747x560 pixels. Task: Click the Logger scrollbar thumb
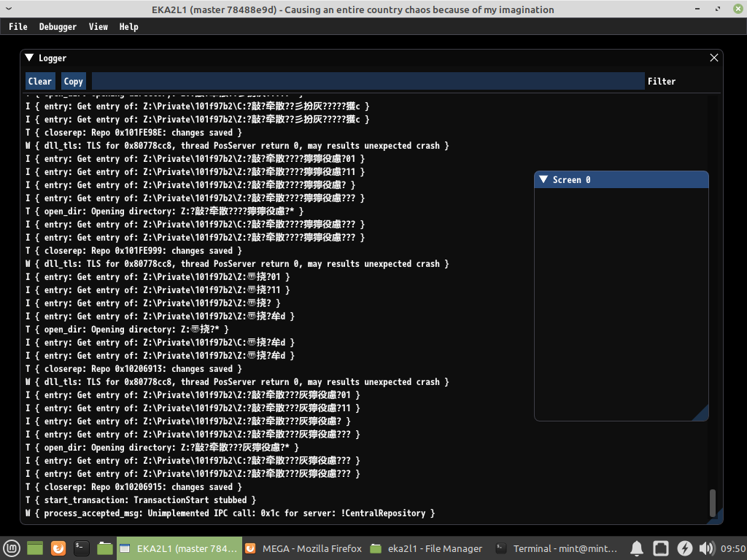coord(713,503)
